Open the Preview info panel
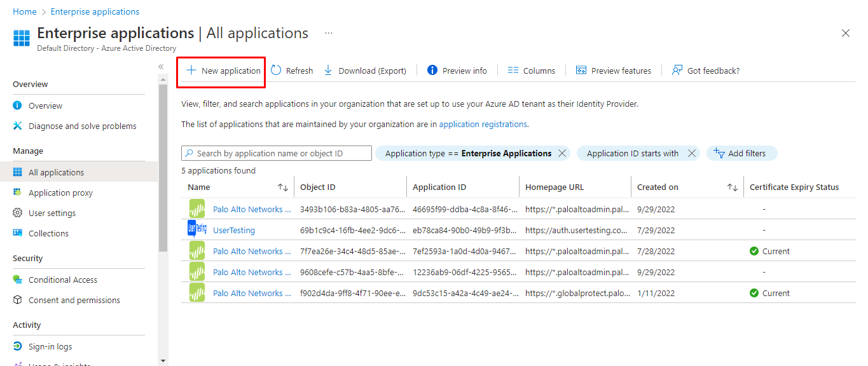This screenshot has height=366, width=868. pyautogui.click(x=457, y=71)
